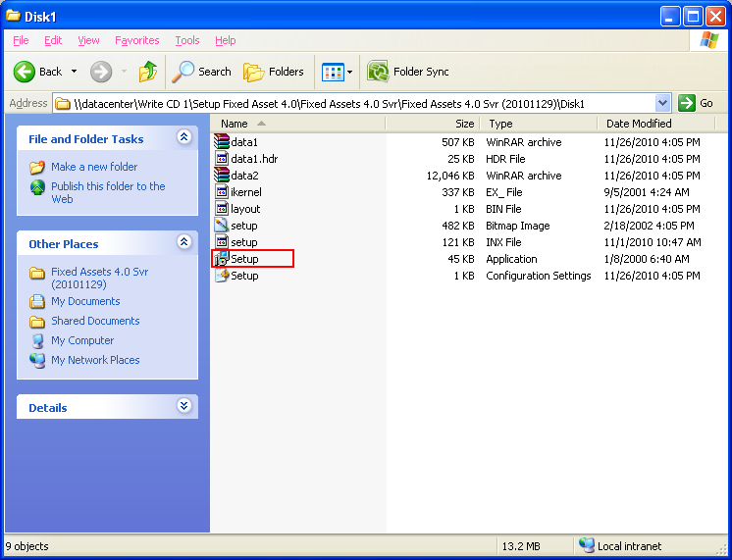Open the address bar dropdown

662,103
